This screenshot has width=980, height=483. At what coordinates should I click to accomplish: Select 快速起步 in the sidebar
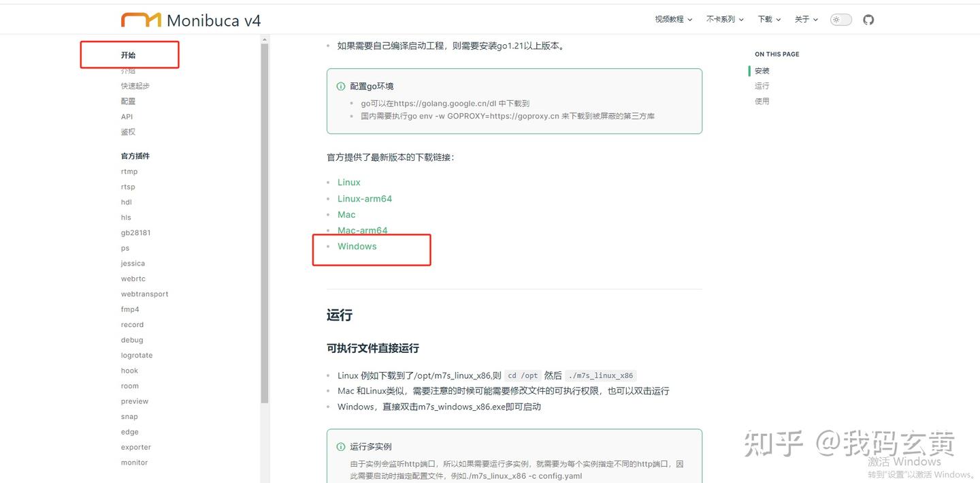coord(135,85)
